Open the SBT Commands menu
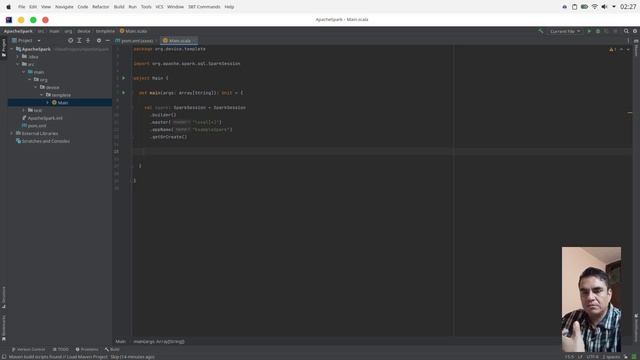Image resolution: width=640 pixels, height=360 pixels. 204,7
